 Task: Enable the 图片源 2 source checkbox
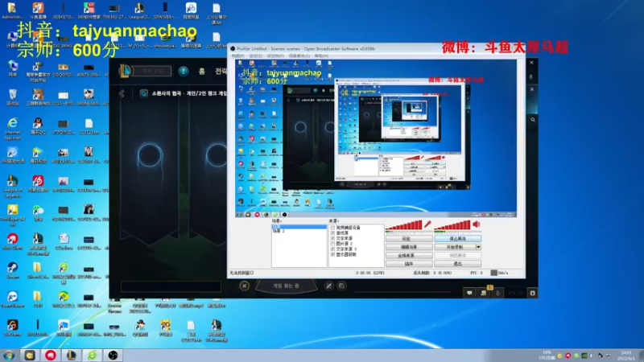point(332,244)
